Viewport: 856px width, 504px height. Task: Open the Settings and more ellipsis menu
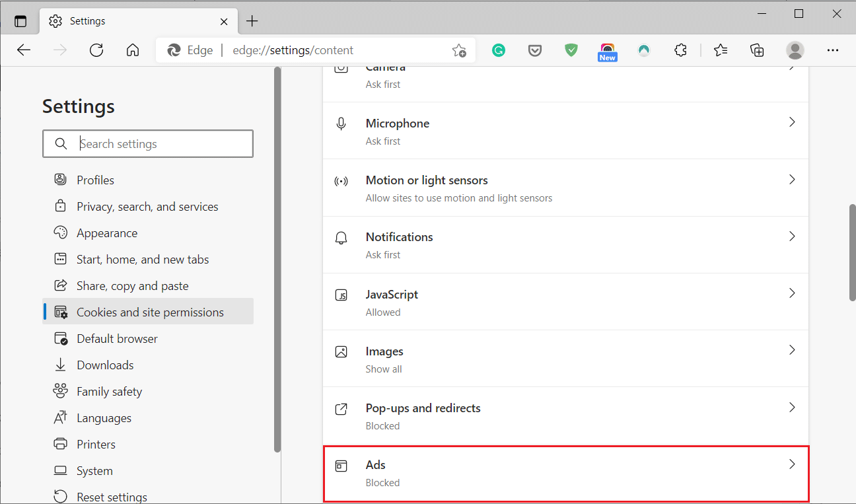tap(833, 50)
